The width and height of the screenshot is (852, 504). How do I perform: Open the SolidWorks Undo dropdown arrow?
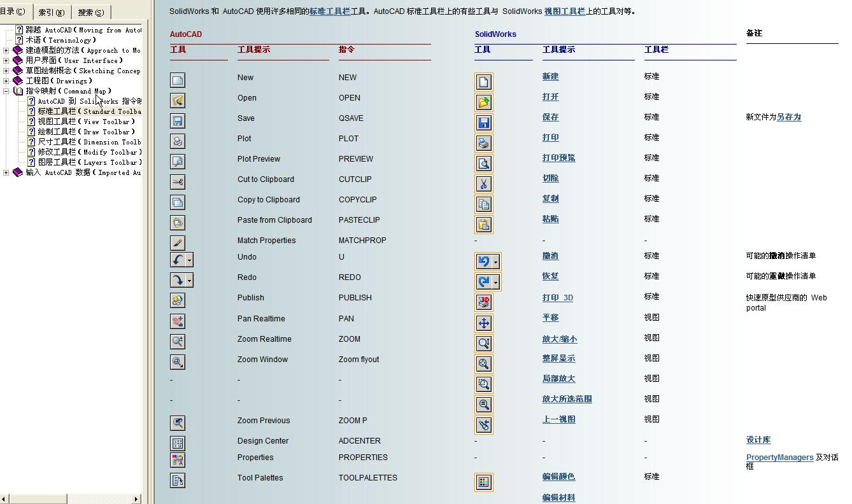coord(496,262)
